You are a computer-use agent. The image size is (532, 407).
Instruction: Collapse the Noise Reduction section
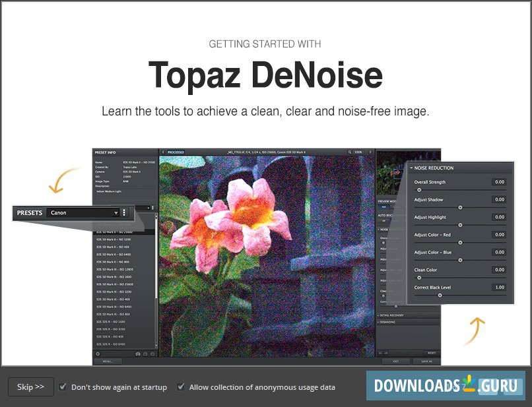pos(411,168)
